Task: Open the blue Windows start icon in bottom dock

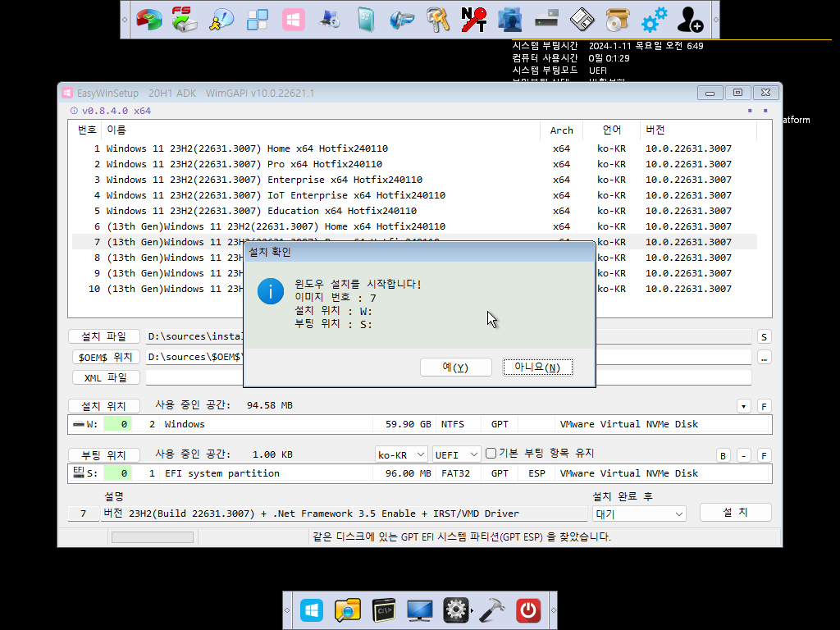Action: [312, 610]
